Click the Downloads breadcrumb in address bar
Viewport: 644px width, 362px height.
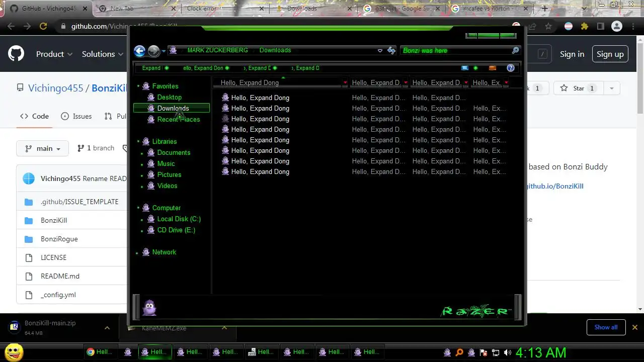point(275,50)
